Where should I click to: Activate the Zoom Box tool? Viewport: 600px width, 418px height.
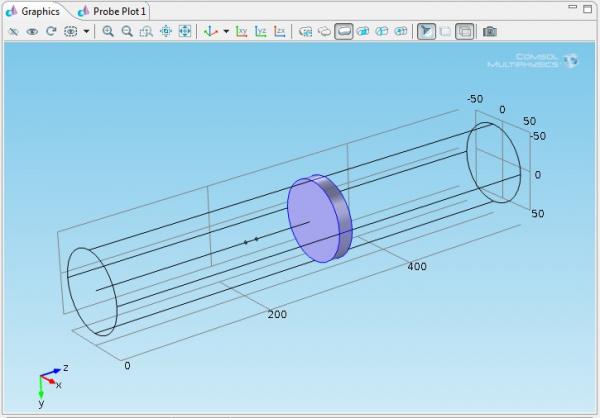click(146, 31)
